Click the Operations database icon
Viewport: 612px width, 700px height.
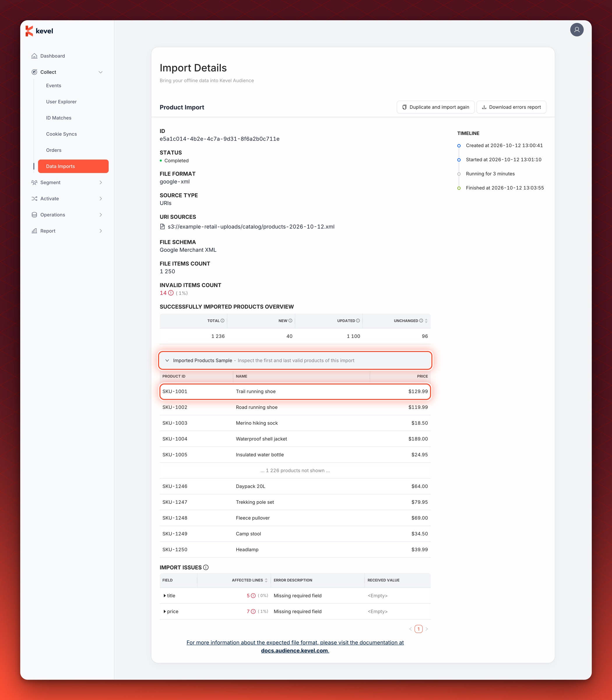(34, 214)
